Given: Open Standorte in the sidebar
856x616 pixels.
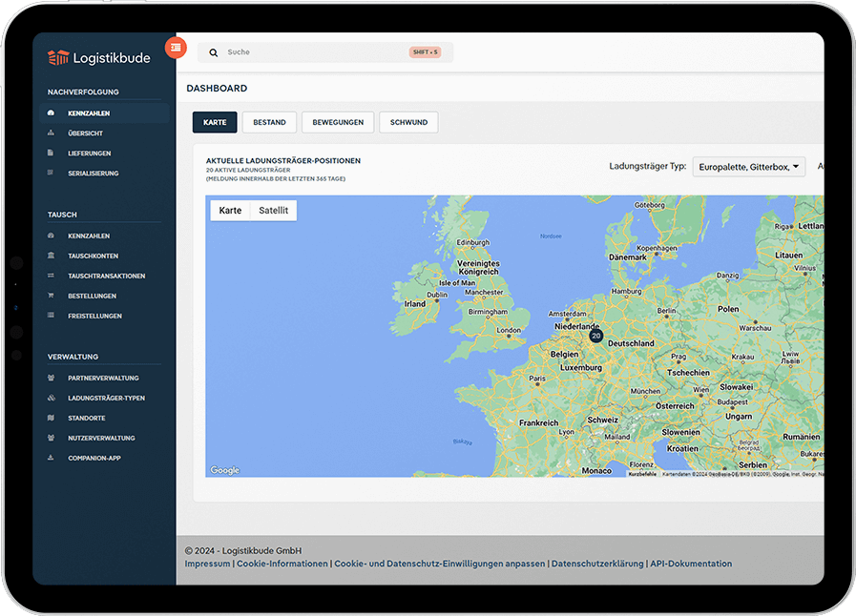Looking at the screenshot, I should 86,419.
